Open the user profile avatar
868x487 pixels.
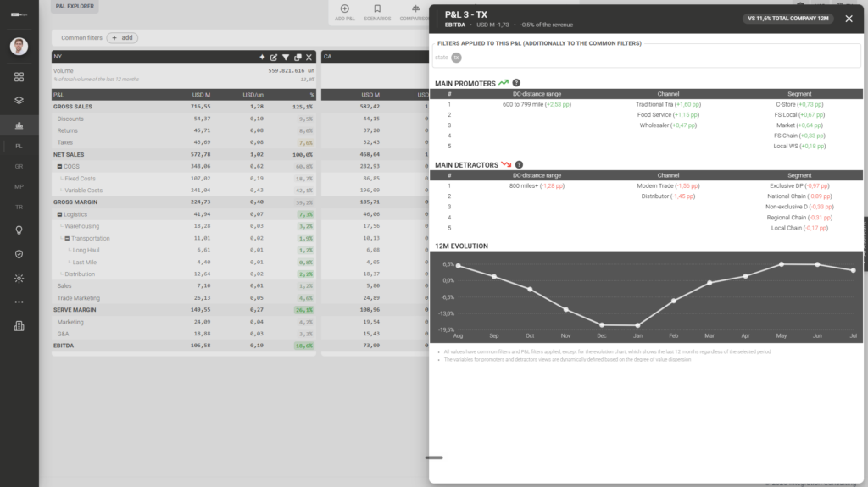pos(19,46)
